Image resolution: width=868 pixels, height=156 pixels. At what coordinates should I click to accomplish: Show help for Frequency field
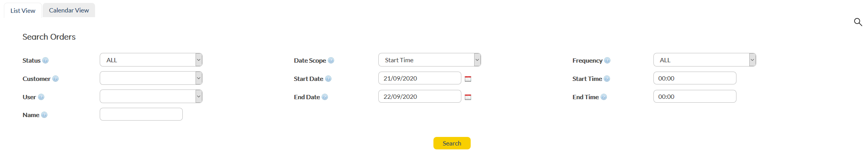607,60
